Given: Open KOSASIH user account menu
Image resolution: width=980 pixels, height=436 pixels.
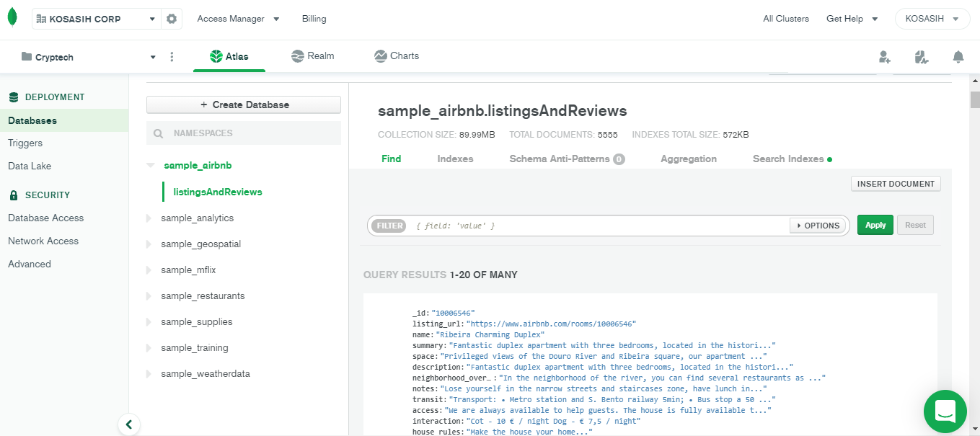Looking at the screenshot, I should (x=932, y=19).
